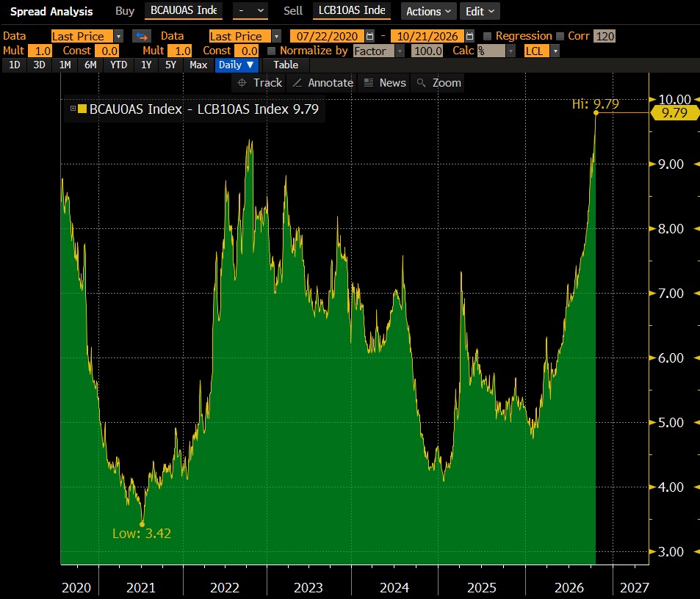Select the Max range tab
Viewport: 700px width, 599px height.
click(x=198, y=65)
